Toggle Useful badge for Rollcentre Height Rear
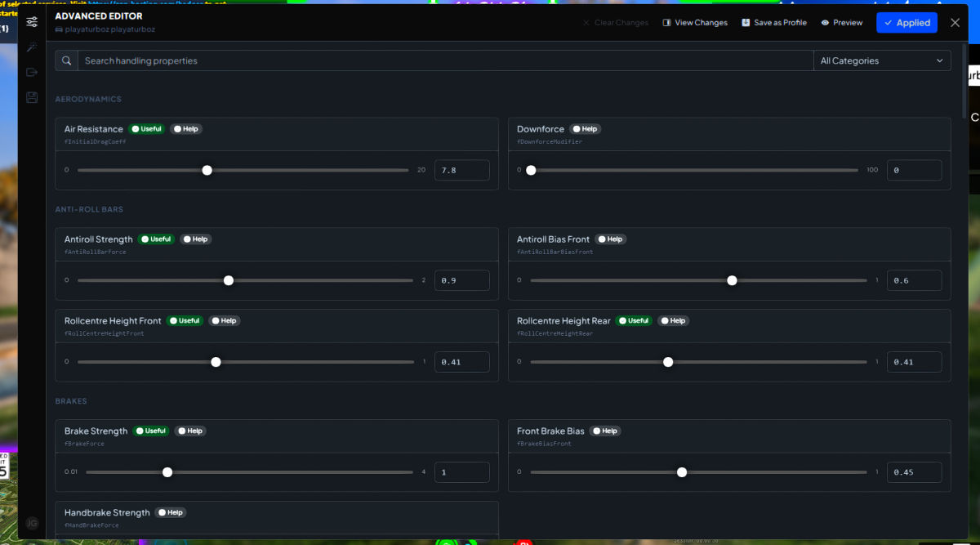980x545 pixels. coord(634,321)
